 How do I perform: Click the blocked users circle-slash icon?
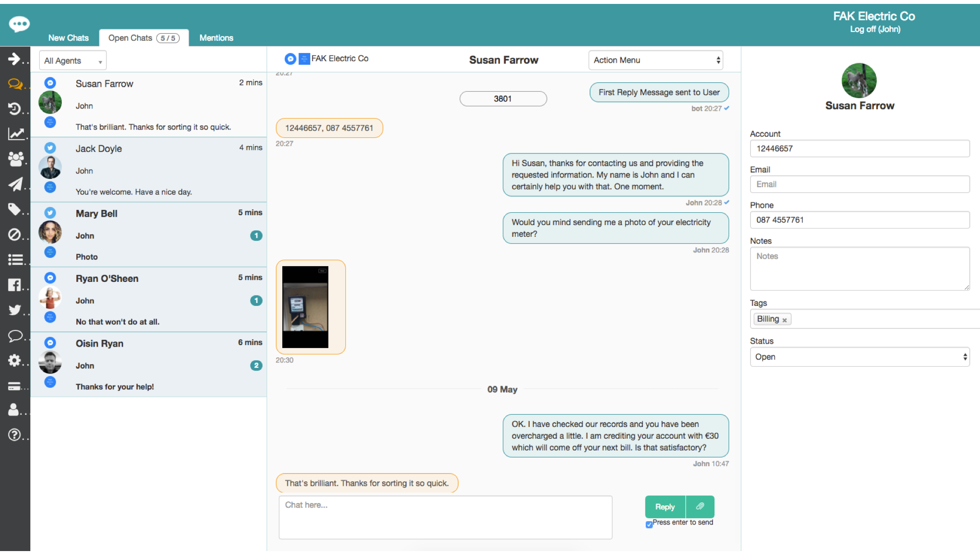click(x=14, y=235)
